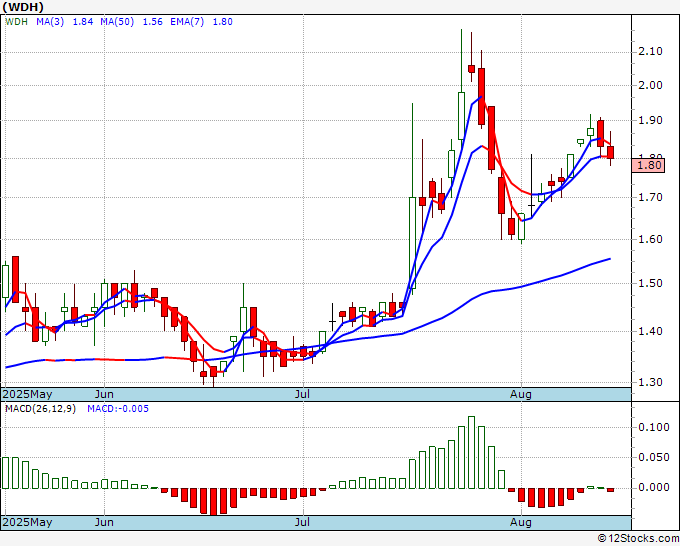Click the 1.50 price axis label
Screen dimensions: 680x546
point(651,283)
